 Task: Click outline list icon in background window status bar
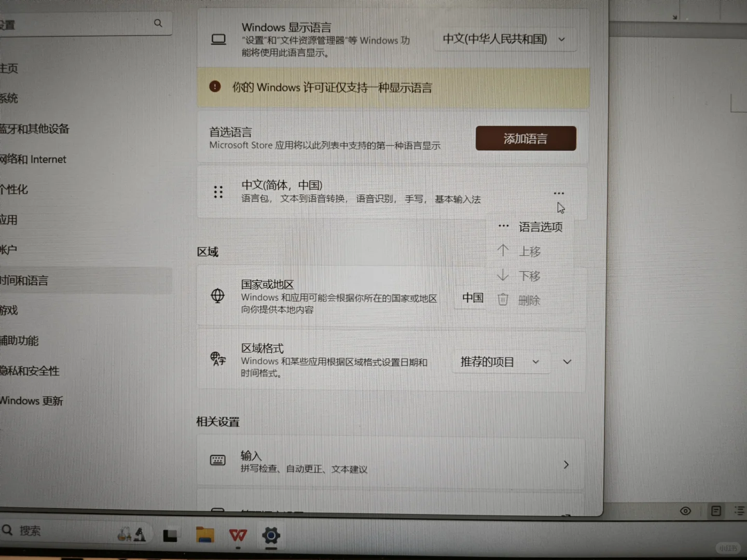740,511
